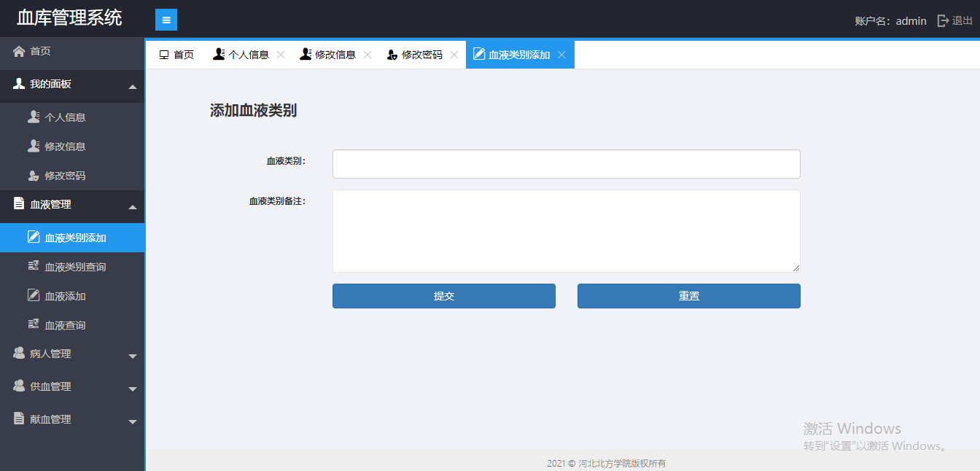Click the 血库管理系统 title logo

tap(70, 18)
